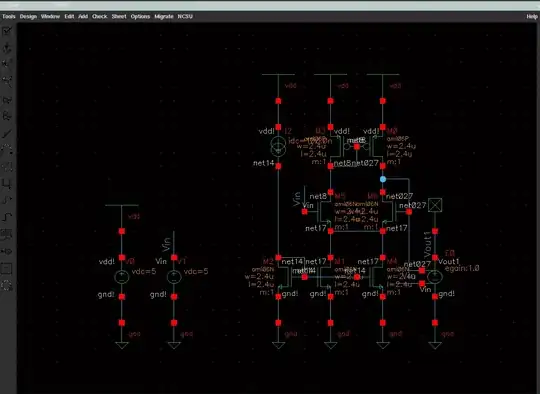Open the Window menu

click(x=50, y=16)
